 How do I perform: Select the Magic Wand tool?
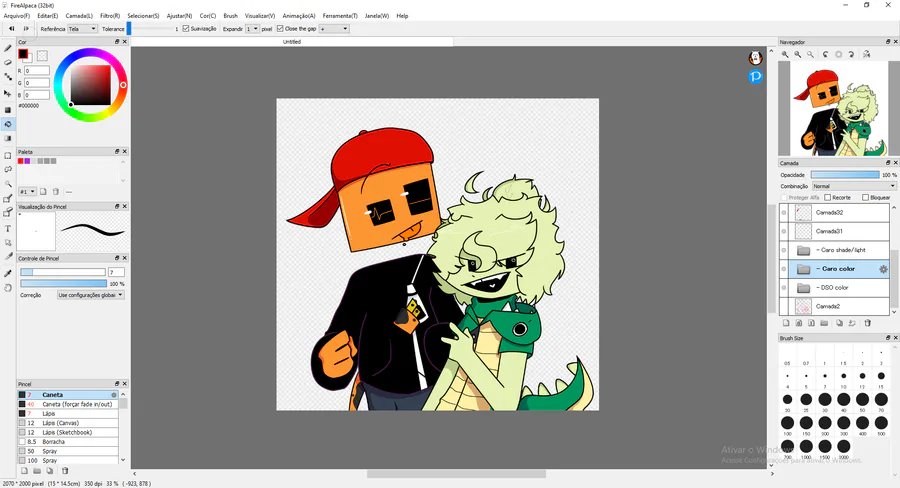tap(8, 184)
